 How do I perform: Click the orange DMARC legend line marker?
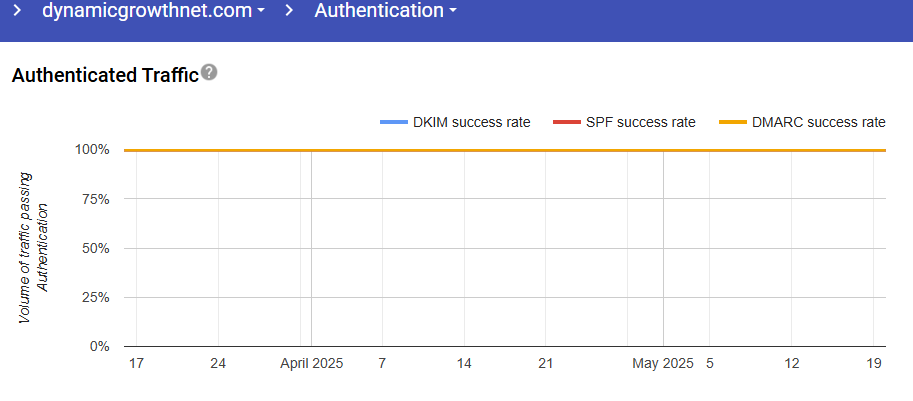pos(734,122)
